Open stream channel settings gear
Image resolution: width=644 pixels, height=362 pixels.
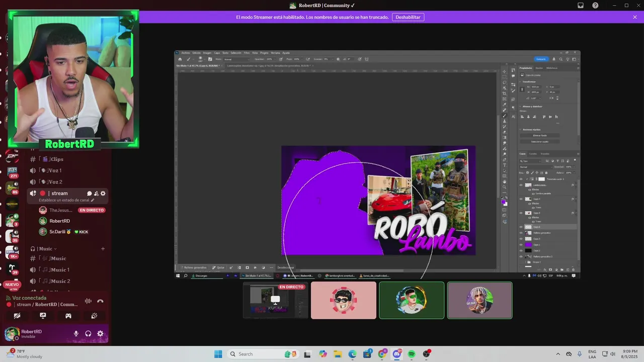click(x=103, y=194)
